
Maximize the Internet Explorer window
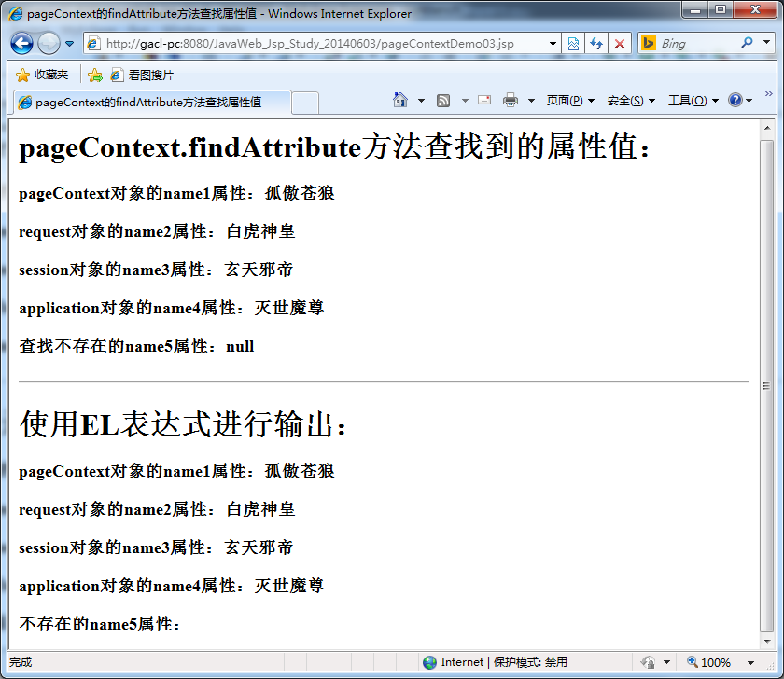(721, 9)
